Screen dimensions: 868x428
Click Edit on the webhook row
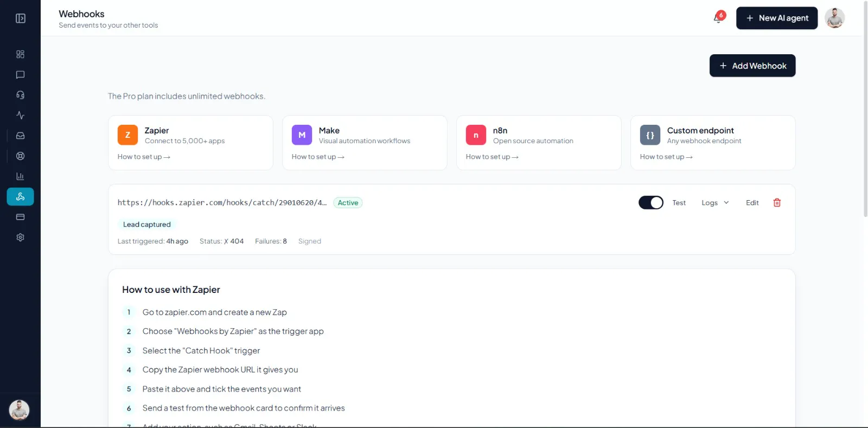pos(752,202)
